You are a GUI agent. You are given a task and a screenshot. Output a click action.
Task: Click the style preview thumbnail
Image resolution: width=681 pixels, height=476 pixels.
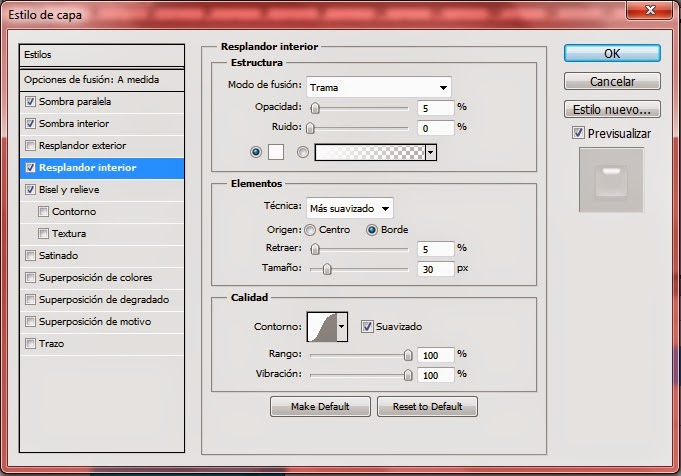611,180
